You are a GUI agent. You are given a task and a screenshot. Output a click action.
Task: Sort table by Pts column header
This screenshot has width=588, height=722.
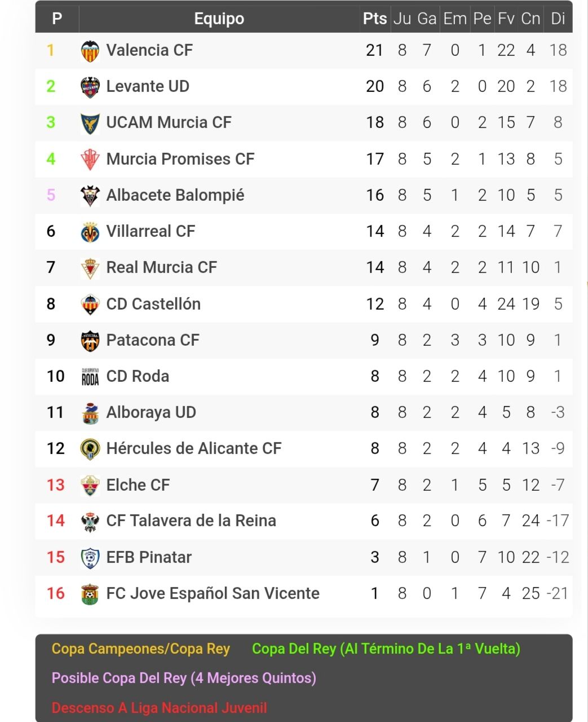[x=374, y=19]
